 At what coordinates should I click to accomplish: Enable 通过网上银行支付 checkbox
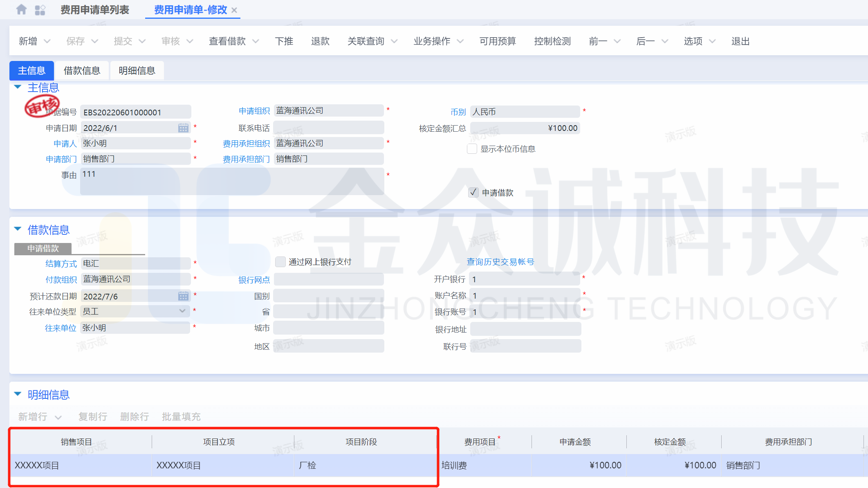(280, 262)
